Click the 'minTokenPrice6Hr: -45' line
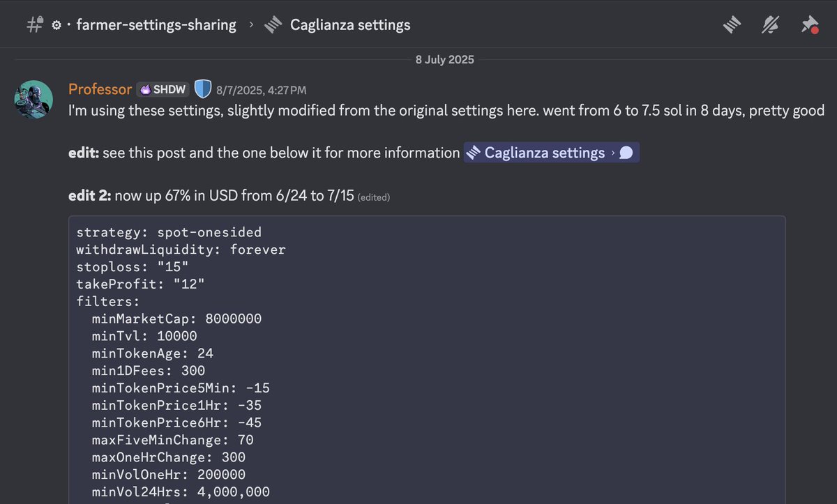 176,423
